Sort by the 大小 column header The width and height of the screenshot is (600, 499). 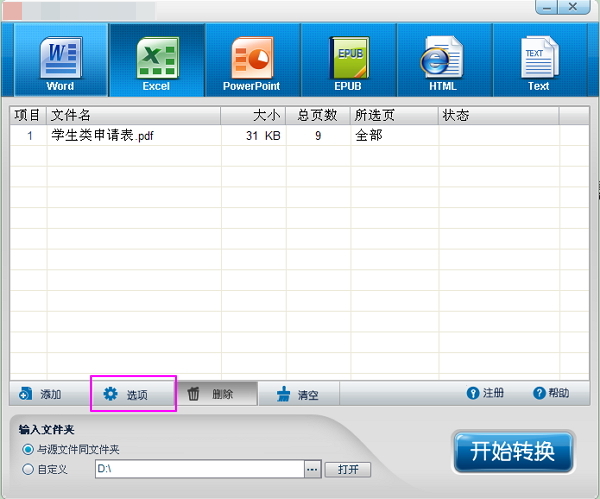(253, 115)
